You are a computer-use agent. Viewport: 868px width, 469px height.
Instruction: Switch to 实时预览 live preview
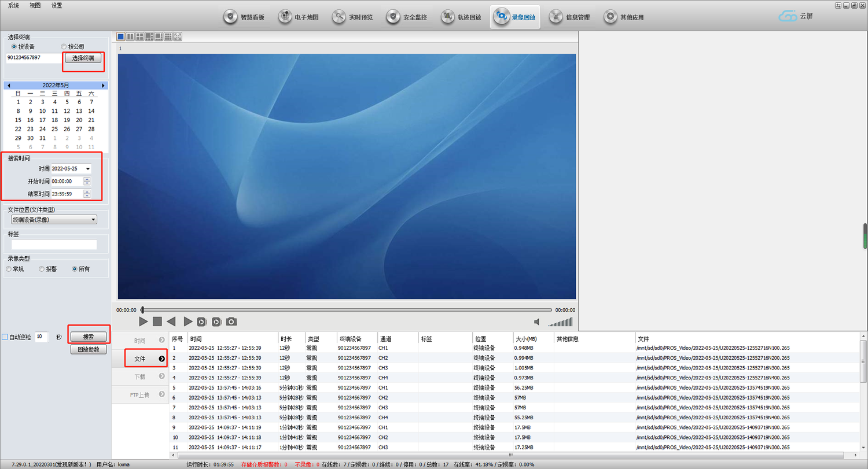352,17
